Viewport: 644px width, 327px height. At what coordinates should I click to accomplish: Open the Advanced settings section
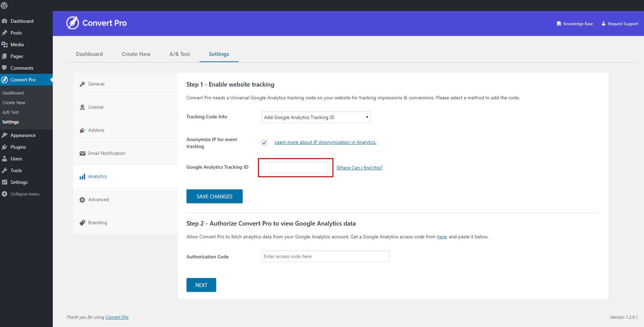(x=125, y=200)
